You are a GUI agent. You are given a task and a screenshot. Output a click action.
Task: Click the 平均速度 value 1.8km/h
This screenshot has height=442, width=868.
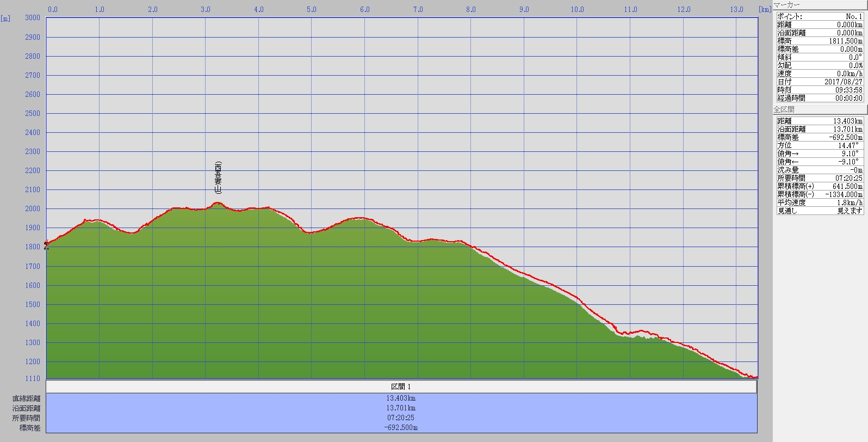coord(850,202)
